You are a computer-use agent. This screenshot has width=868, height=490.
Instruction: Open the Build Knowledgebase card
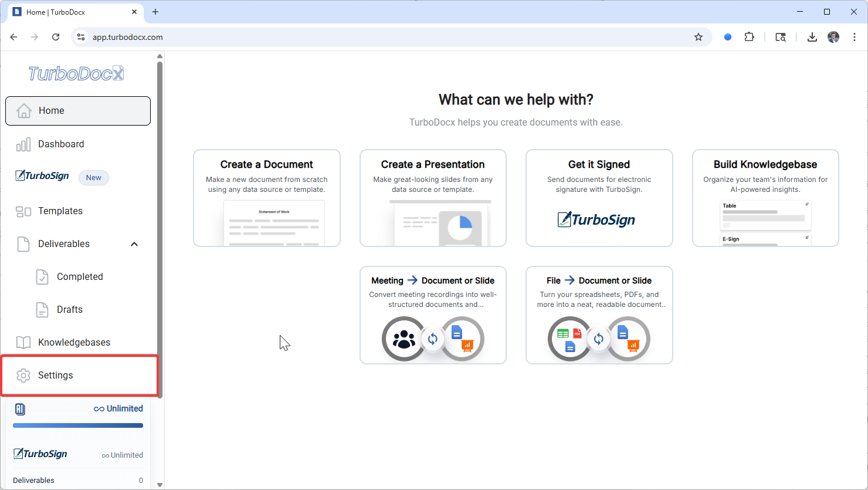(765, 198)
